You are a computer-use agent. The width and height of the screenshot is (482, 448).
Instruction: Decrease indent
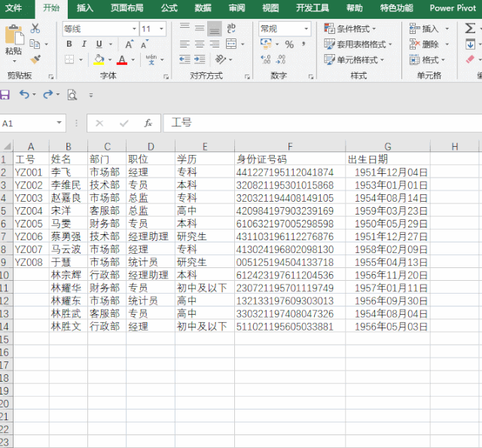coord(185,59)
